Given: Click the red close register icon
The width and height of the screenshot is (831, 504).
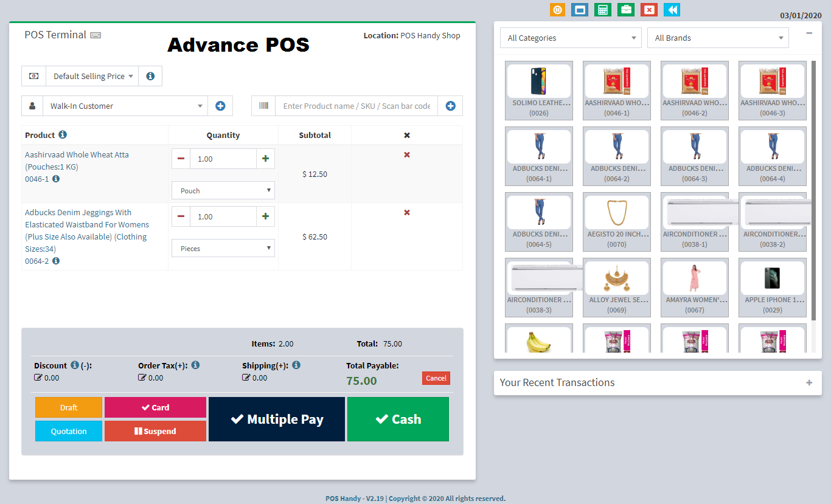Looking at the screenshot, I should (648, 10).
